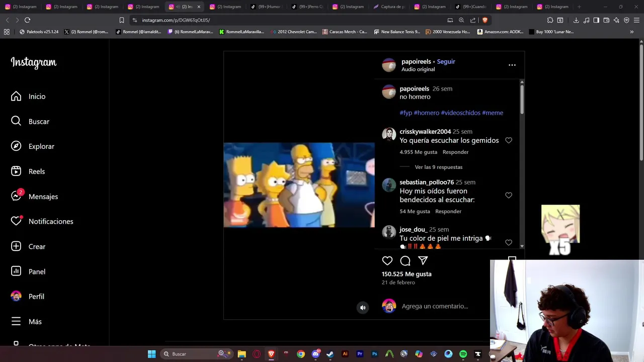The height and width of the screenshot is (362, 644).
Task: Switch to the (99+)Perro TikTok tab
Action: pyautogui.click(x=307, y=7)
